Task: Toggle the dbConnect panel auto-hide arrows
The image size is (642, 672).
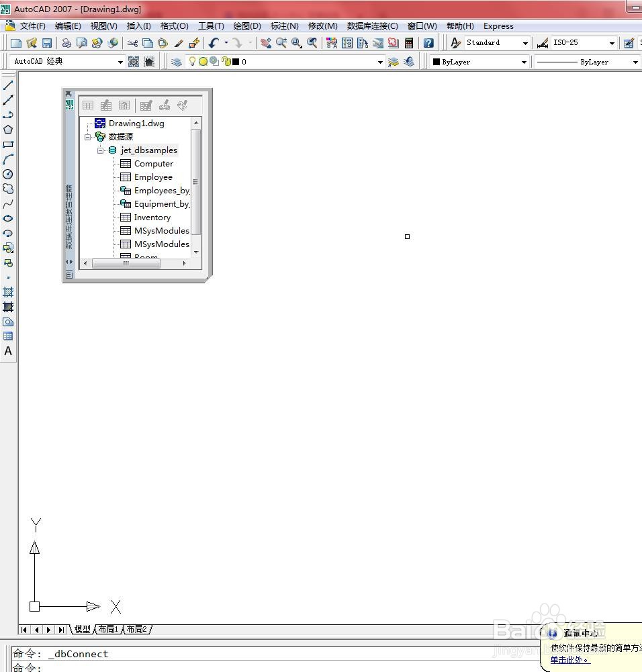Action: coord(69,261)
